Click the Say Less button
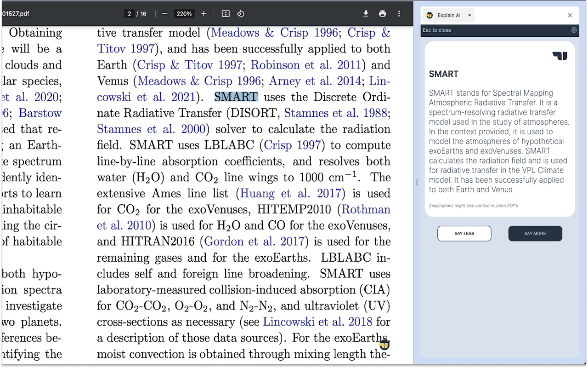Viewport: 588px width, 368px height. 464,233
